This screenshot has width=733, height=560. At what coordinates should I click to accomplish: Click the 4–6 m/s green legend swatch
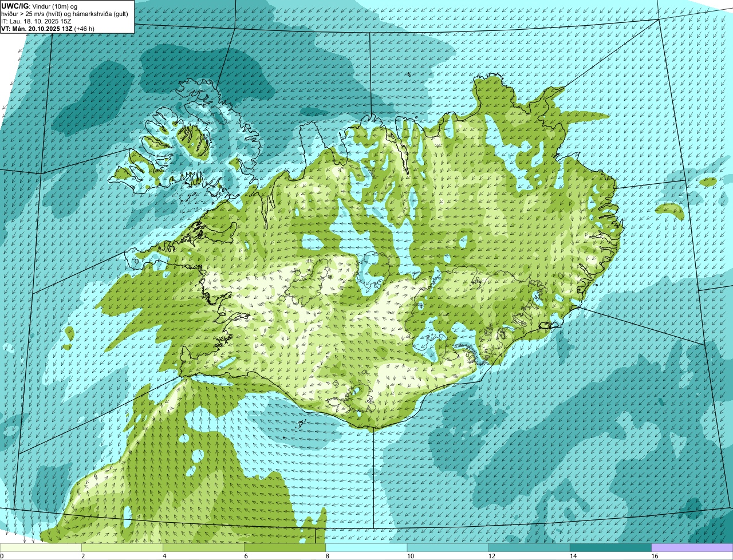click(203, 547)
